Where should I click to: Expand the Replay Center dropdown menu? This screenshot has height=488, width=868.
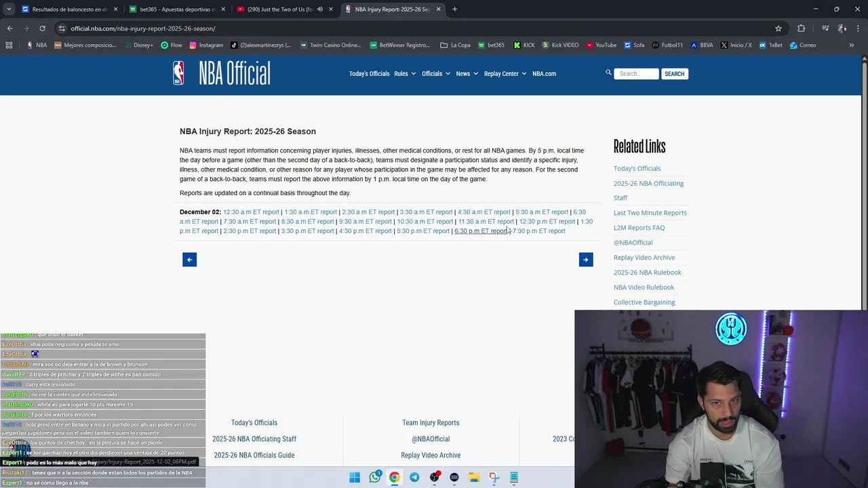click(x=505, y=74)
